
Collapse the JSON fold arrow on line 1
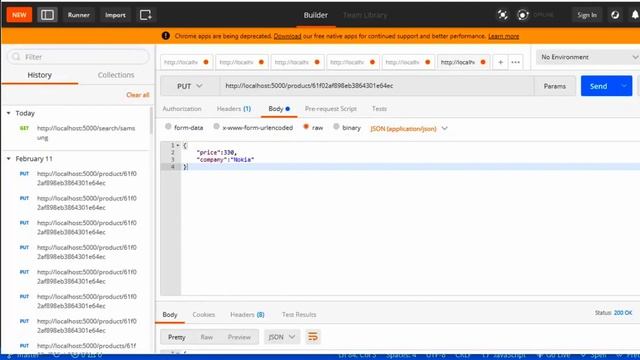[178, 145]
